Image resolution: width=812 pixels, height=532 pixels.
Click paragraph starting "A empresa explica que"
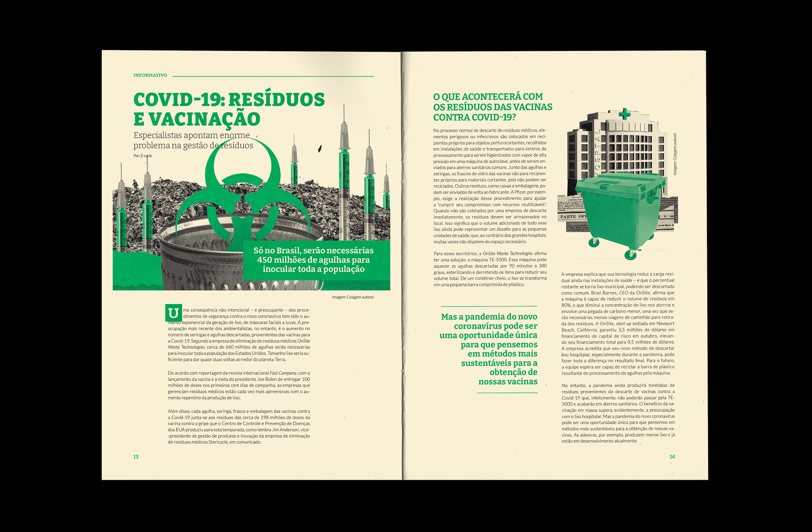click(618, 324)
